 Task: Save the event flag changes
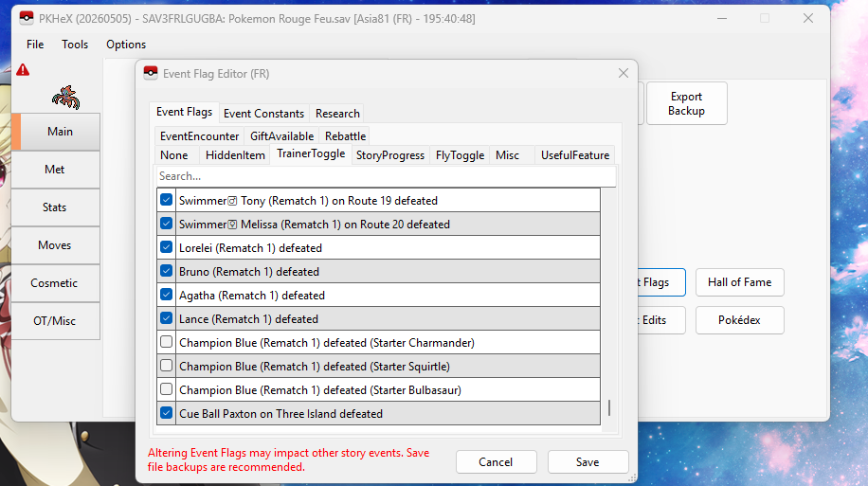click(x=588, y=462)
